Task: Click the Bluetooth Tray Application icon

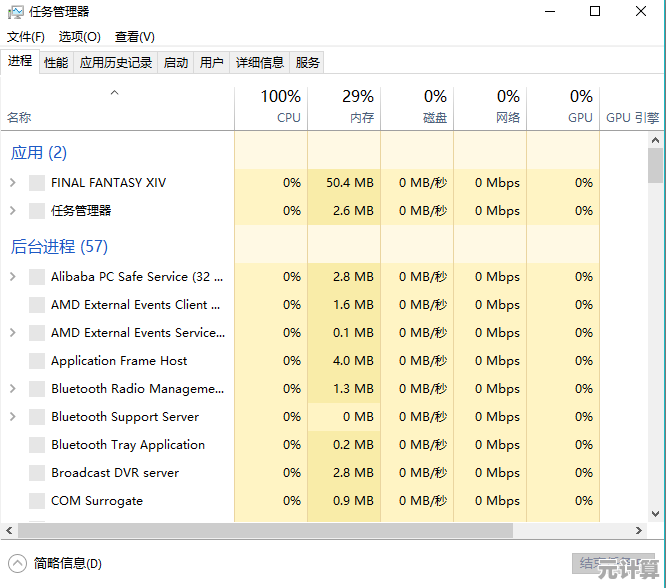Action: [x=37, y=445]
